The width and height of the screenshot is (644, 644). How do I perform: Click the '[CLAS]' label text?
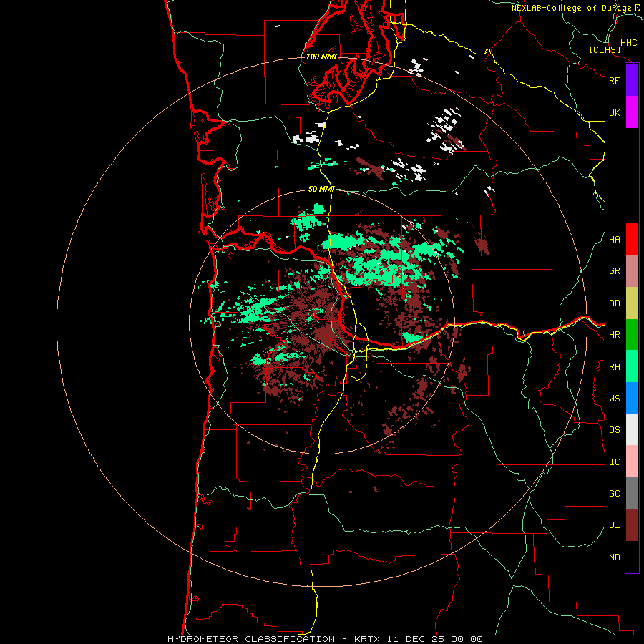click(605, 50)
